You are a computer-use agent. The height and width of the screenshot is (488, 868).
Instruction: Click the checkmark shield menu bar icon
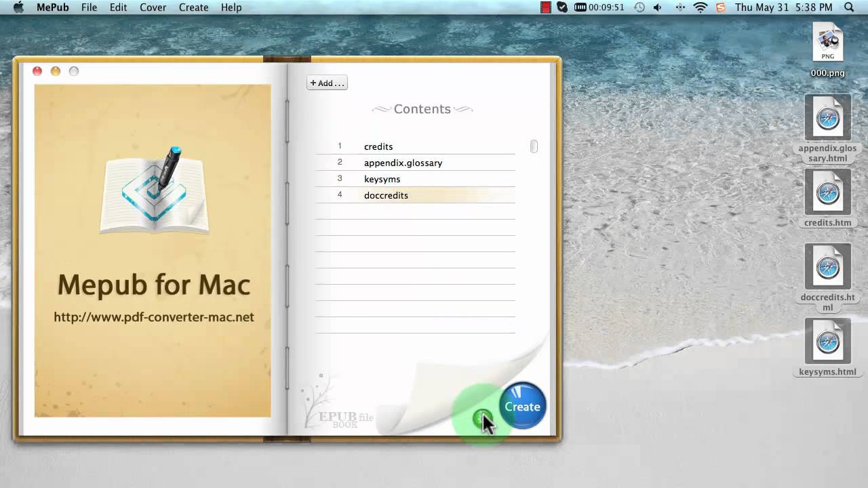[562, 7]
